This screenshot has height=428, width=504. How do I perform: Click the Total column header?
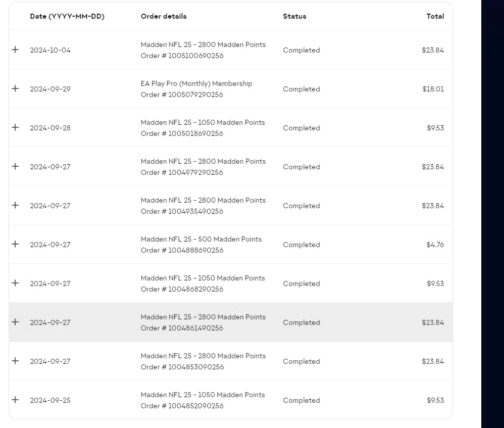[435, 16]
